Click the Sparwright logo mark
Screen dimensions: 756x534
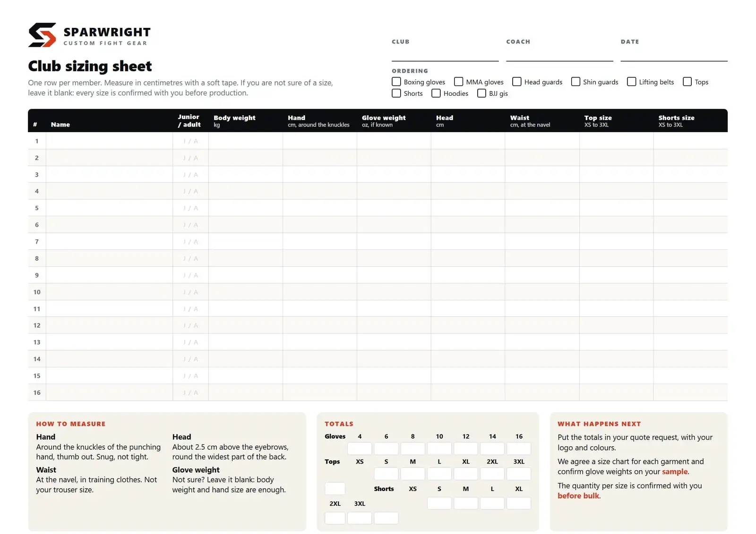(x=42, y=35)
